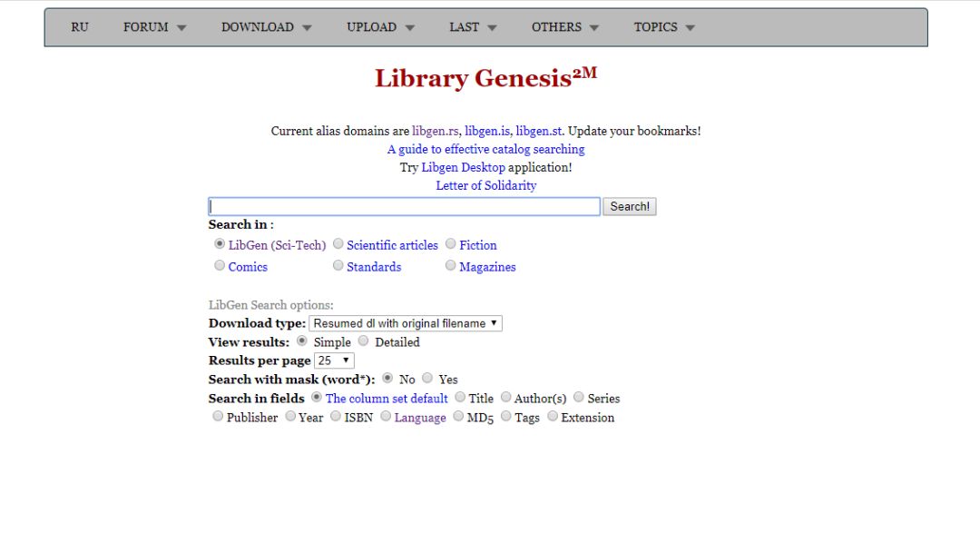This screenshot has height=543, width=980.
Task: Select Scientific articles radio button
Action: click(338, 243)
